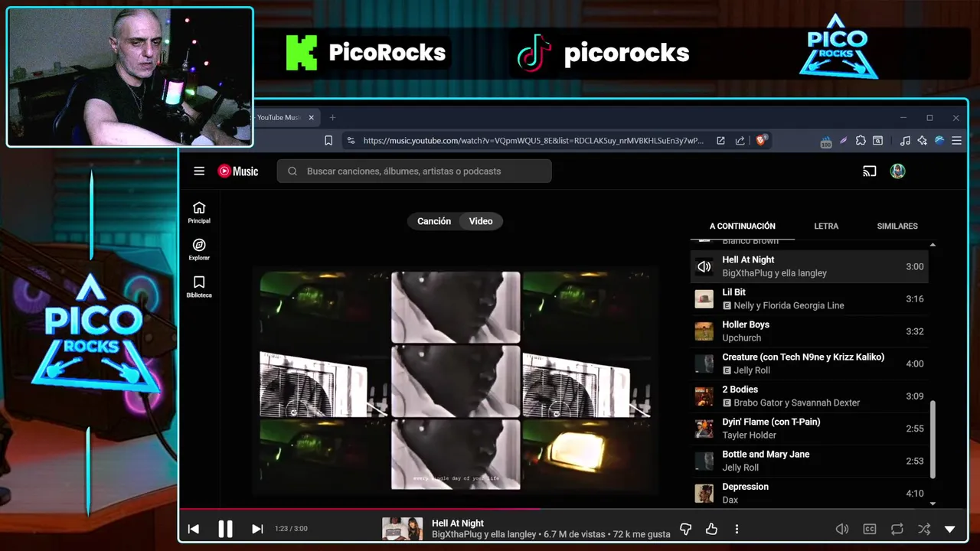Play 2 Bodies from the queue
This screenshot has height=551, width=980.
[810, 396]
